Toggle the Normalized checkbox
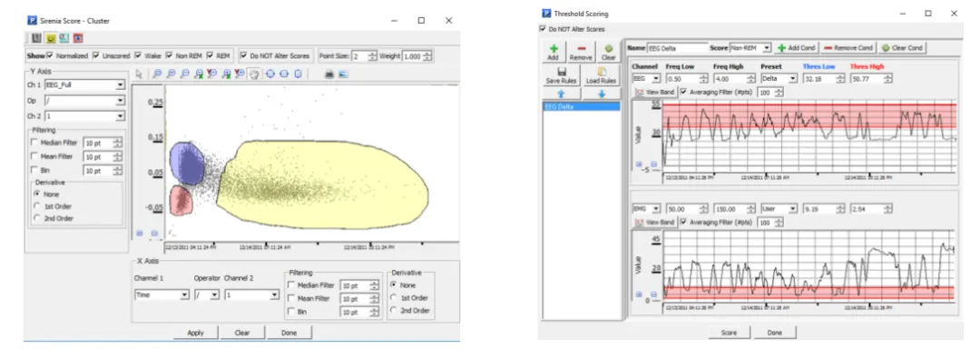 [x=50, y=55]
